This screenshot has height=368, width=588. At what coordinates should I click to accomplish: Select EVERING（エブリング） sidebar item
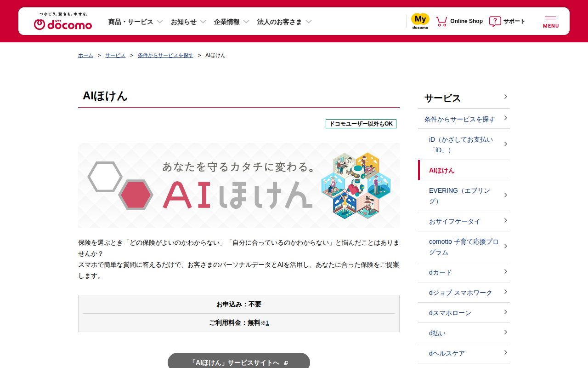point(464,195)
